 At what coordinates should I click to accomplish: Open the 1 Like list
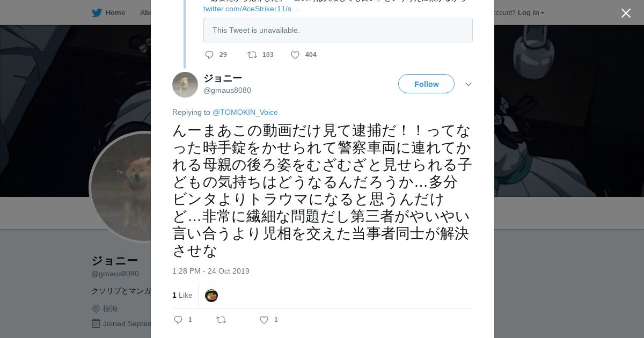click(x=182, y=296)
